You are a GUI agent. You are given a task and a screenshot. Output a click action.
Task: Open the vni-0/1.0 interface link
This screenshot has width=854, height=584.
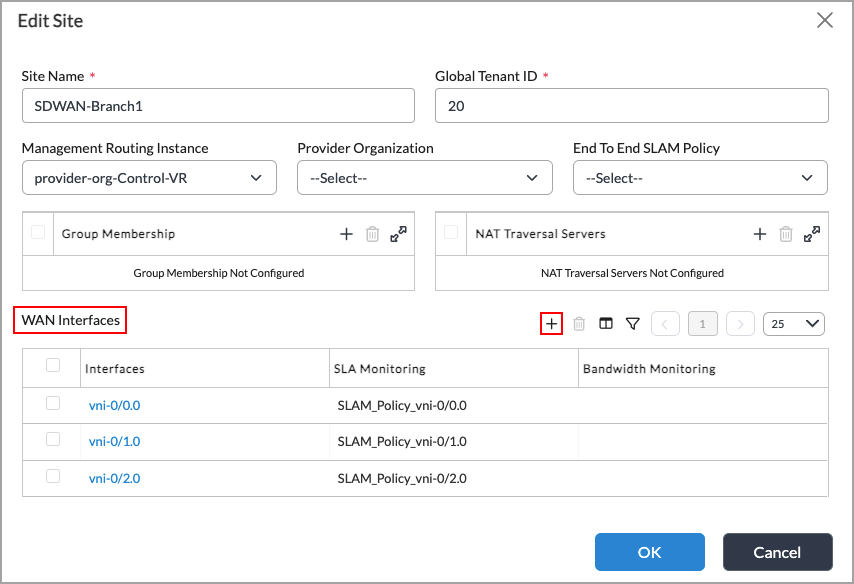(114, 441)
